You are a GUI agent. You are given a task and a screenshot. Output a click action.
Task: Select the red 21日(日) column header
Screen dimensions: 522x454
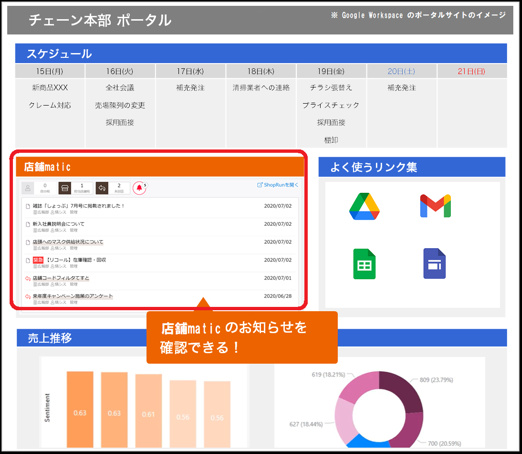472,71
